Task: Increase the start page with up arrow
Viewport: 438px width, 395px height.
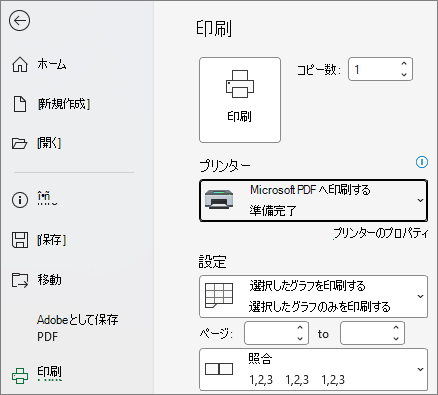Action: [300, 328]
